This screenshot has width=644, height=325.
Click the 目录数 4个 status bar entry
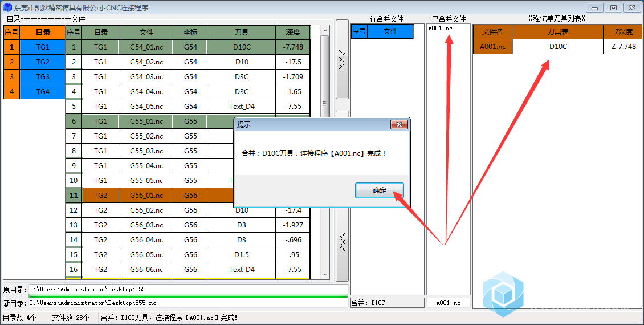click(x=20, y=318)
